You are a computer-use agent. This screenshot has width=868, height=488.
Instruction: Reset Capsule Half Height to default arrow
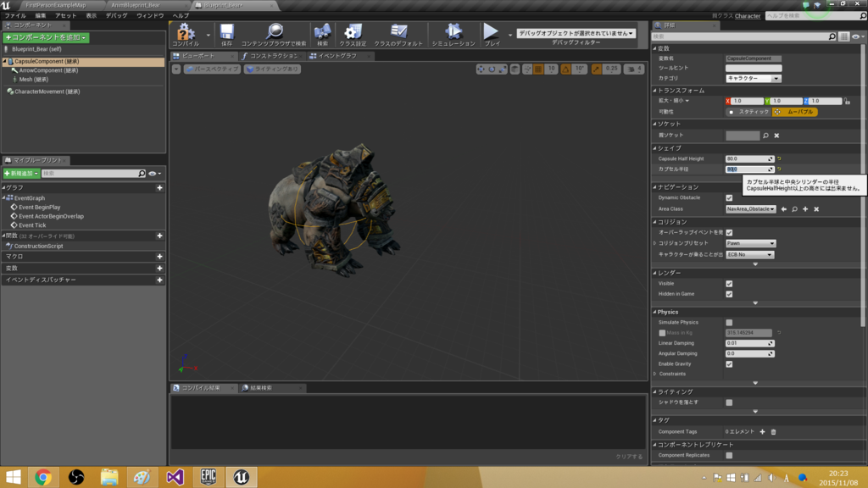coord(779,158)
